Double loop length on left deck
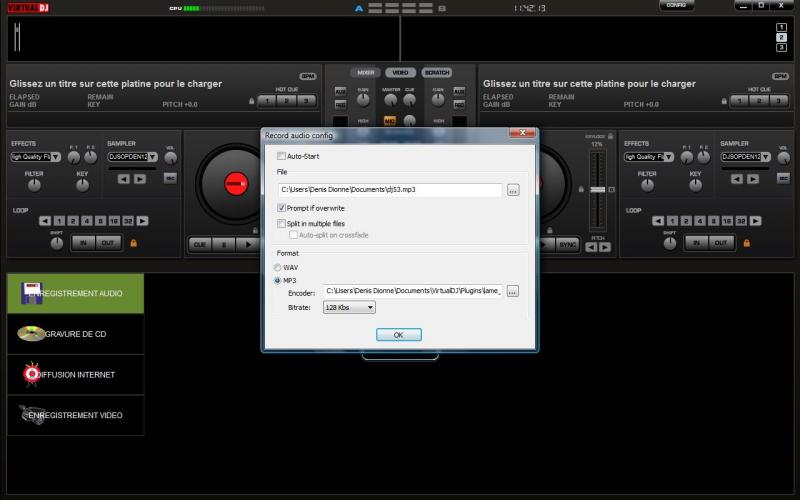Screen dimensions: 800x500 (x=142, y=221)
